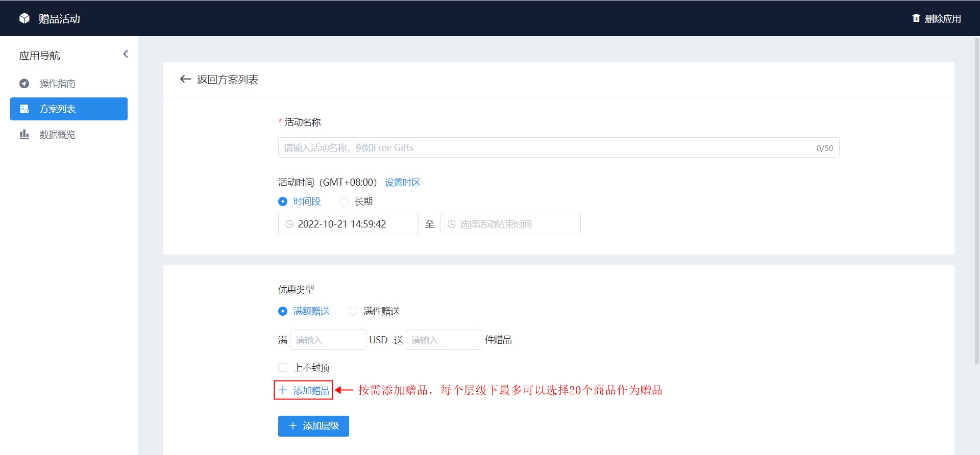Open the 设置时区 link

click(x=402, y=183)
